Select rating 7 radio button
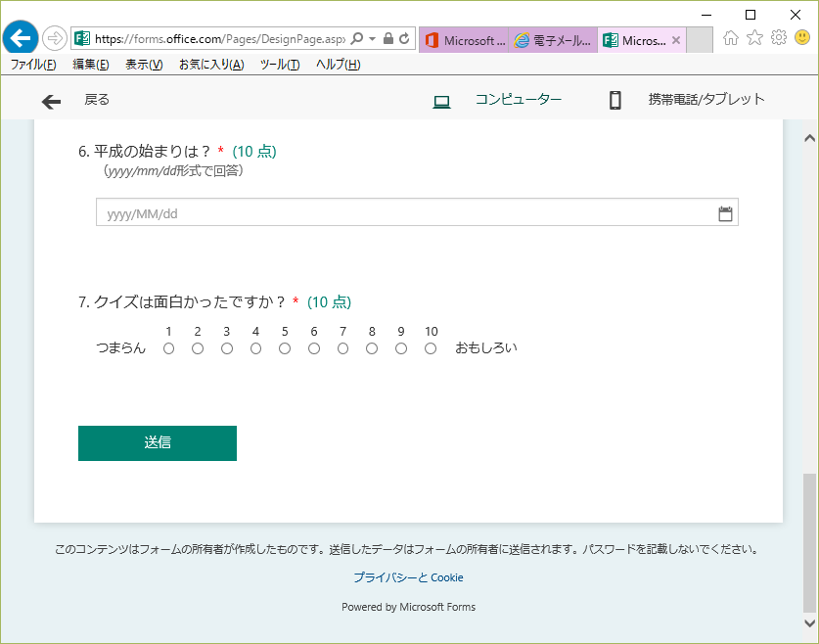Viewport: 819px width, 644px height. [x=342, y=348]
